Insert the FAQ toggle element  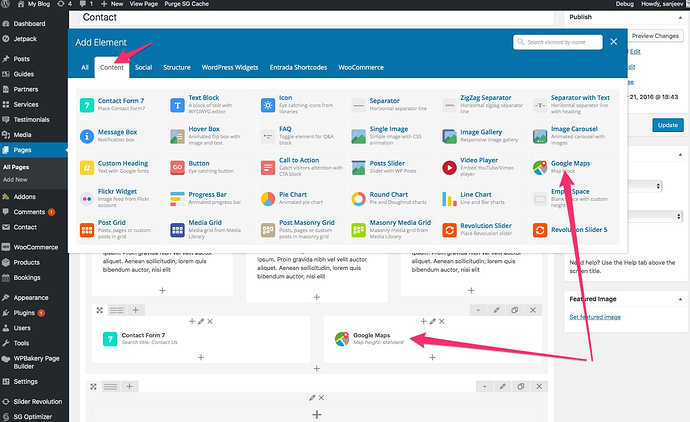tap(301, 136)
